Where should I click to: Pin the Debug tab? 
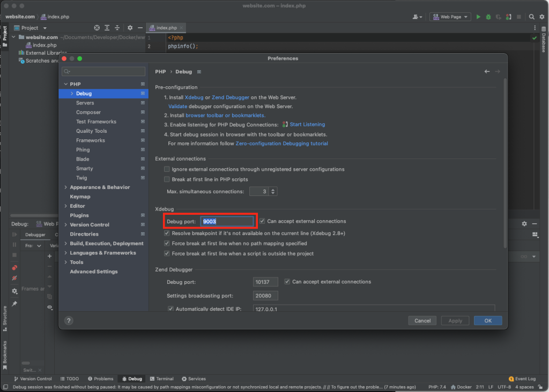pos(14,304)
